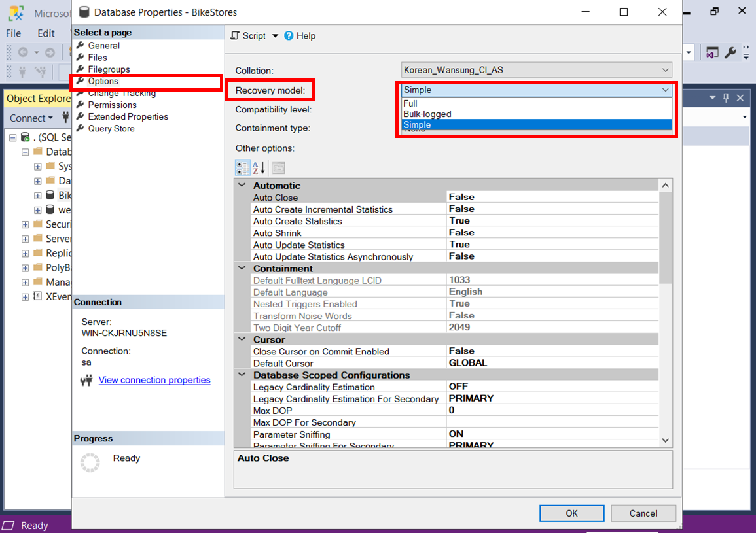756x533 pixels.
Task: Toggle the Auto Shrink value
Action: tap(458, 232)
